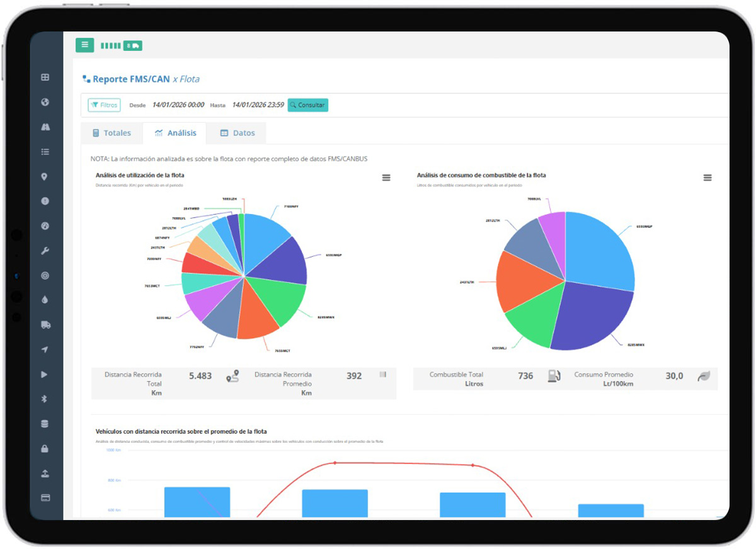Open the fuel drop sidebar icon

click(x=45, y=300)
